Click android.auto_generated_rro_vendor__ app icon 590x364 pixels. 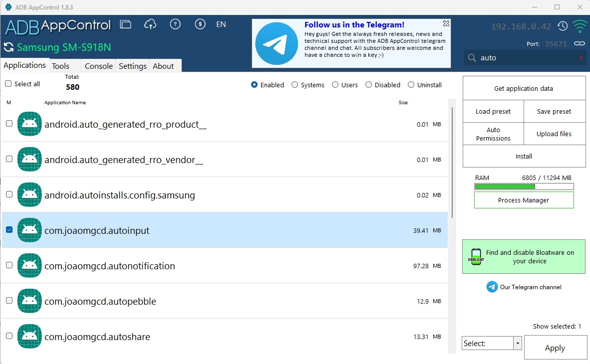(29, 159)
